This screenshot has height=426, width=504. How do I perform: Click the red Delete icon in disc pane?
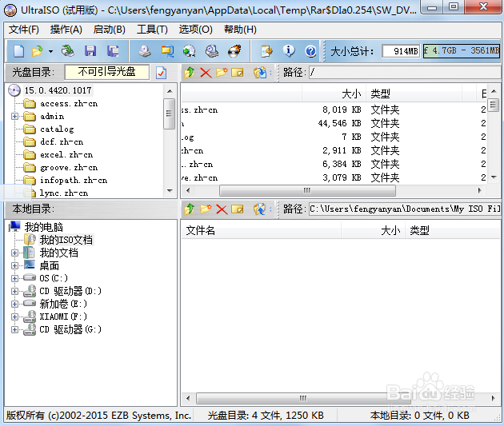tap(206, 73)
